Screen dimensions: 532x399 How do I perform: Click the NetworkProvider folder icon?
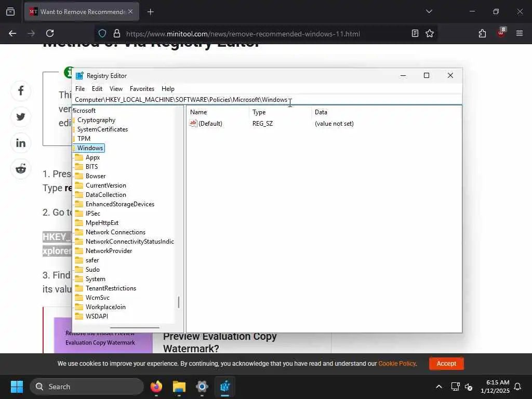[x=79, y=251]
